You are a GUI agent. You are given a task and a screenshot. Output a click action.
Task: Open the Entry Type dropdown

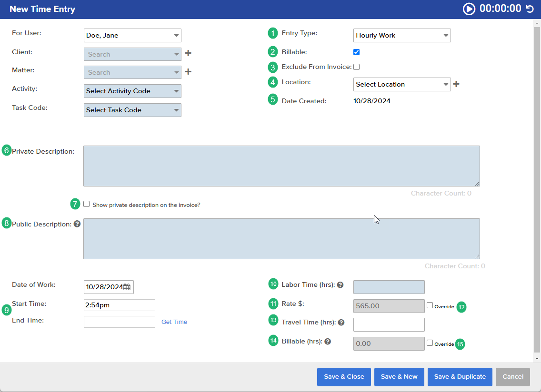401,35
